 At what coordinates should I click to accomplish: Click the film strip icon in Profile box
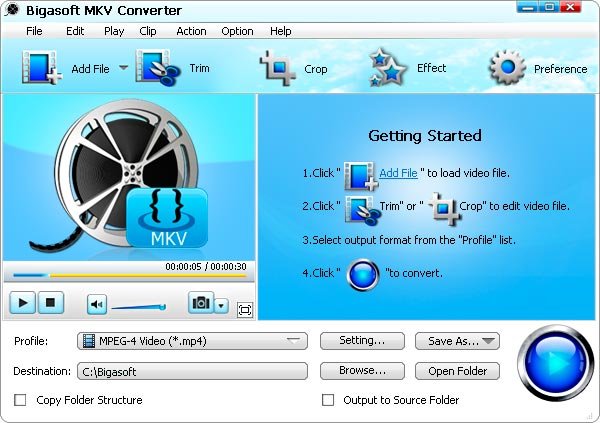[x=89, y=341]
